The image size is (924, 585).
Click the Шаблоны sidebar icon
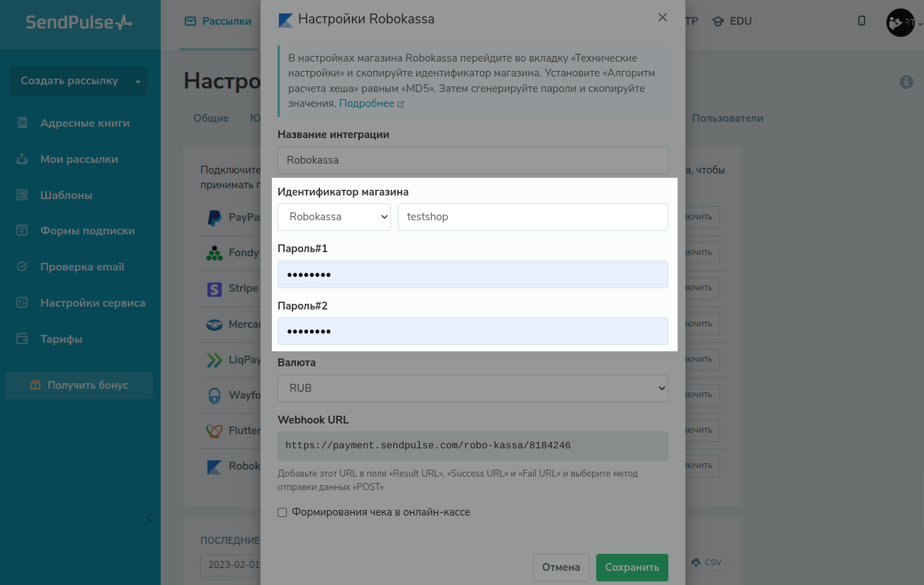pos(22,195)
